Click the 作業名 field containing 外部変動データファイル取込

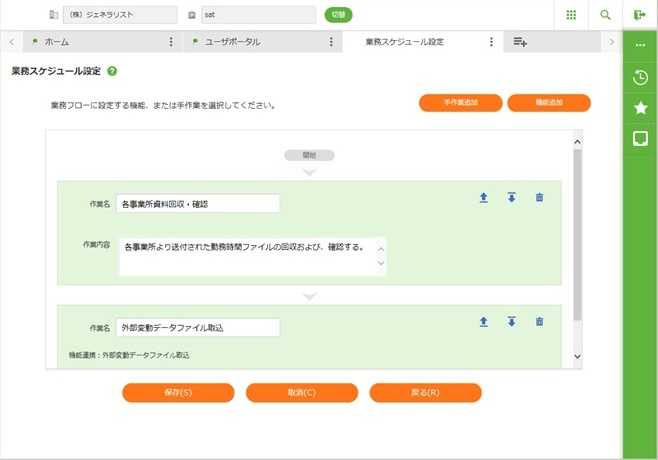pyautogui.click(x=198, y=327)
